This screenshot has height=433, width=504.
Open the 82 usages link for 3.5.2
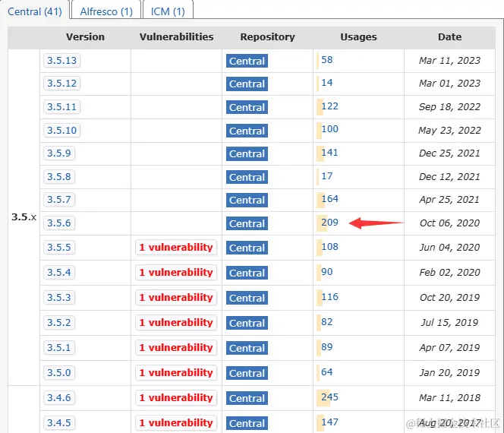click(327, 322)
